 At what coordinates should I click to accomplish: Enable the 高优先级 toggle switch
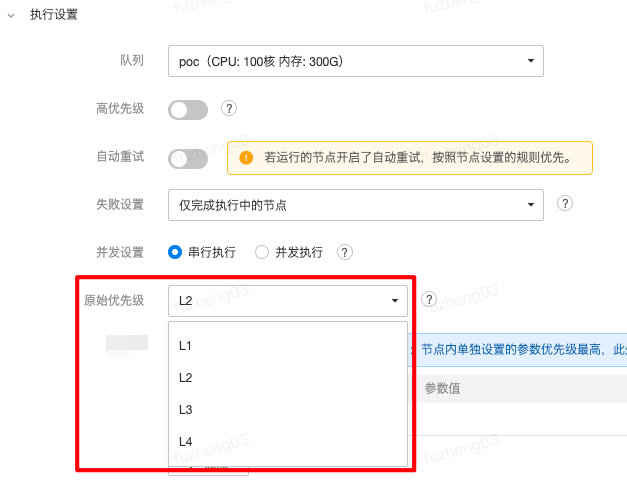(188, 109)
